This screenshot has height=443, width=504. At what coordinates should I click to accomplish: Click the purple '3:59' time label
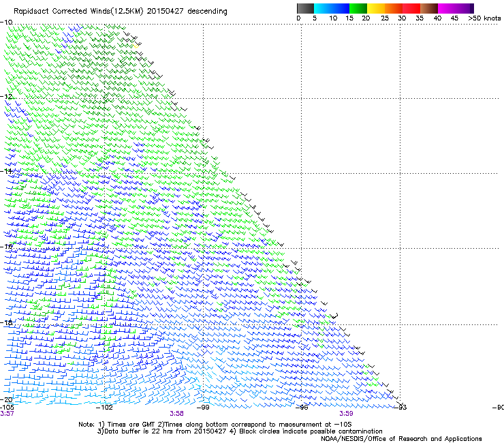pos(346,414)
